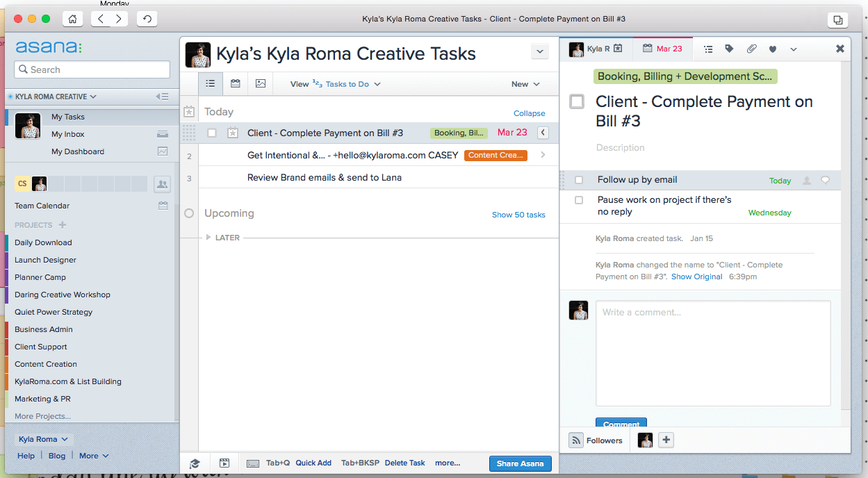868x478 pixels.
Task: Check off Client - Complete Payment row in list
Action: [x=212, y=133]
